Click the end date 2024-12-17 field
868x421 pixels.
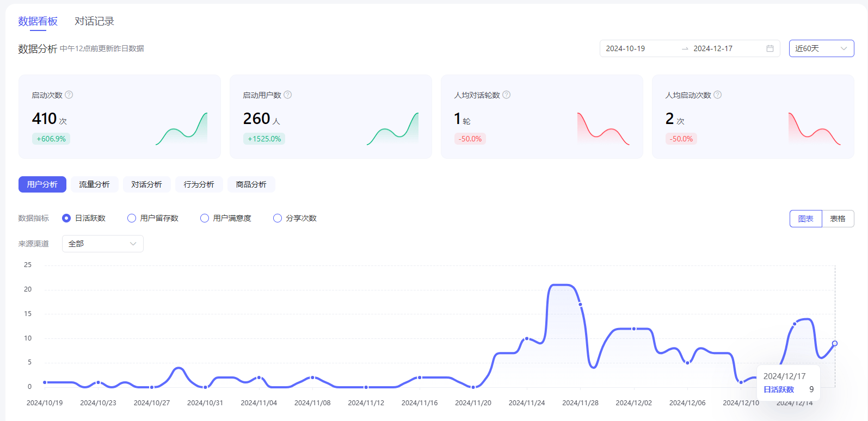[x=713, y=48]
